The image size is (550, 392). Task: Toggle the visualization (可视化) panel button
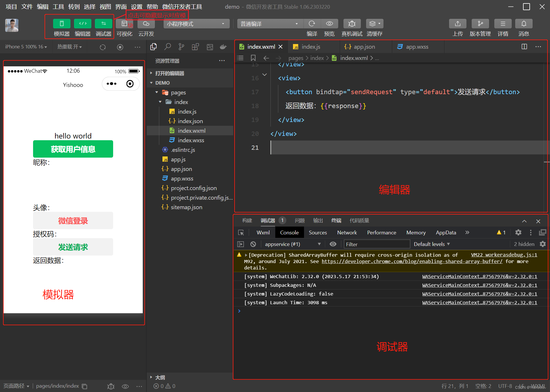click(124, 23)
